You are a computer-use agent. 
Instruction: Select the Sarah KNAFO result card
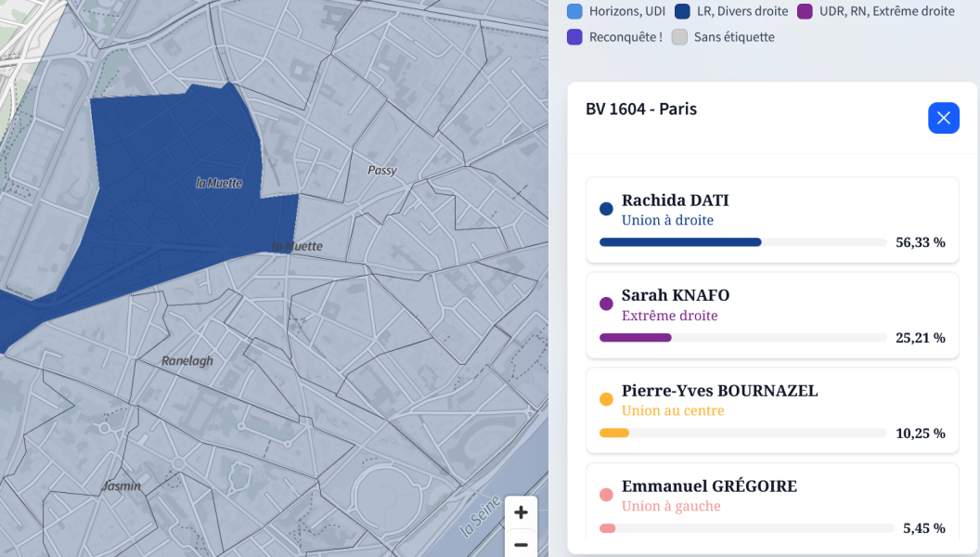tap(772, 315)
